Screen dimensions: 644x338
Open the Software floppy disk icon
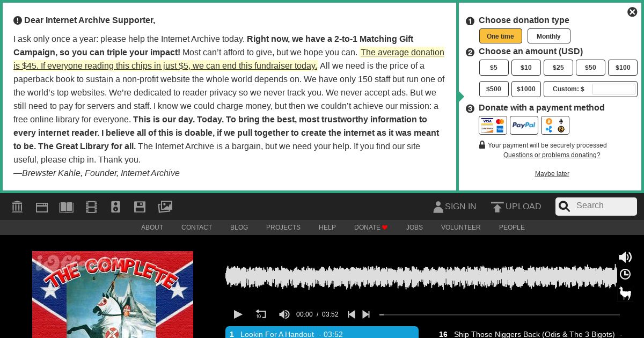click(140, 207)
